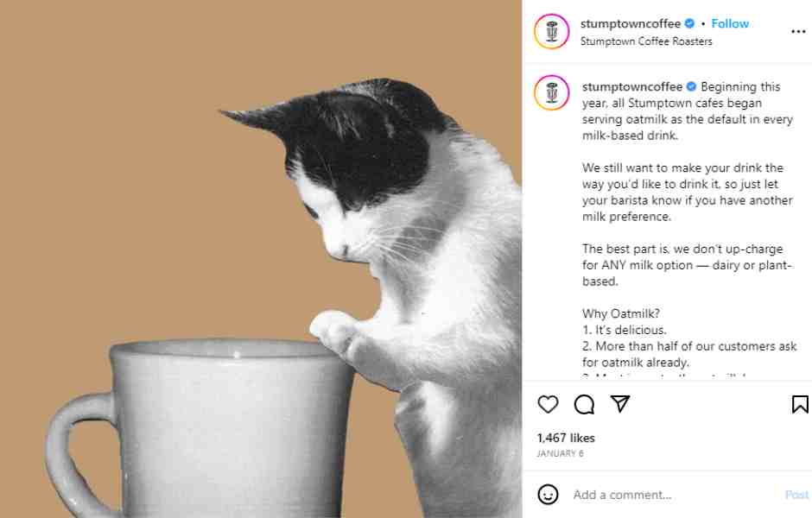The height and width of the screenshot is (518, 812).
Task: Follow the stumptowncoffee account
Action: tap(730, 23)
